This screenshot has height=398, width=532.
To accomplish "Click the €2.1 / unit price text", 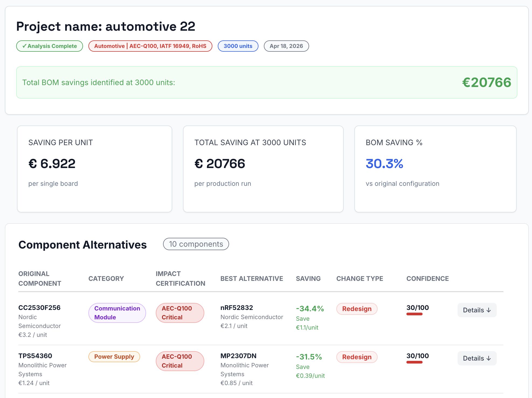I will [x=234, y=326].
